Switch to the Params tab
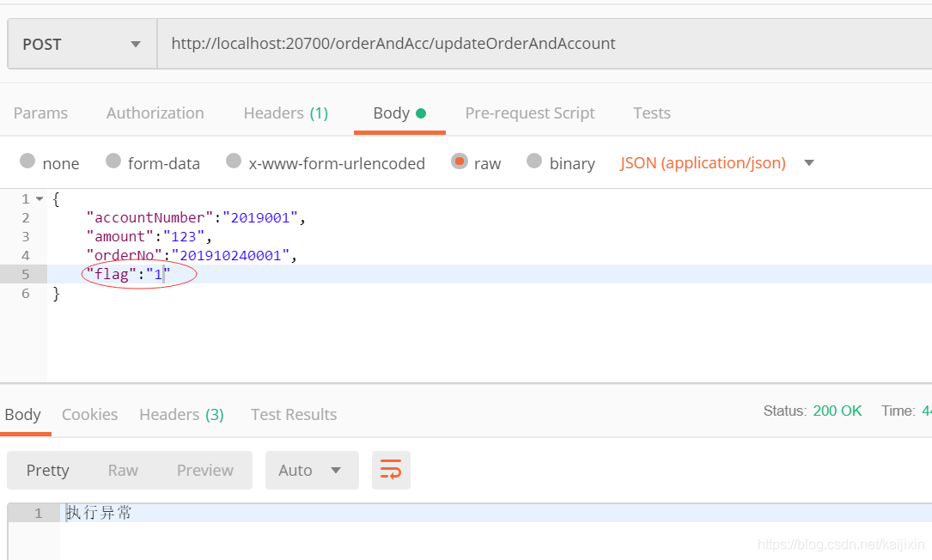932x560 pixels. click(40, 113)
